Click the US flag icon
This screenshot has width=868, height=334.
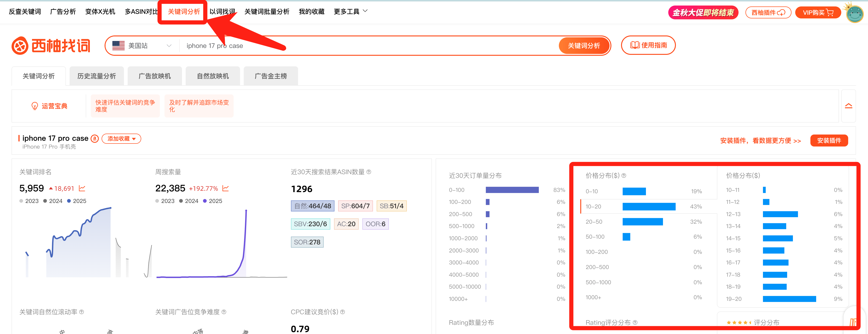point(118,46)
